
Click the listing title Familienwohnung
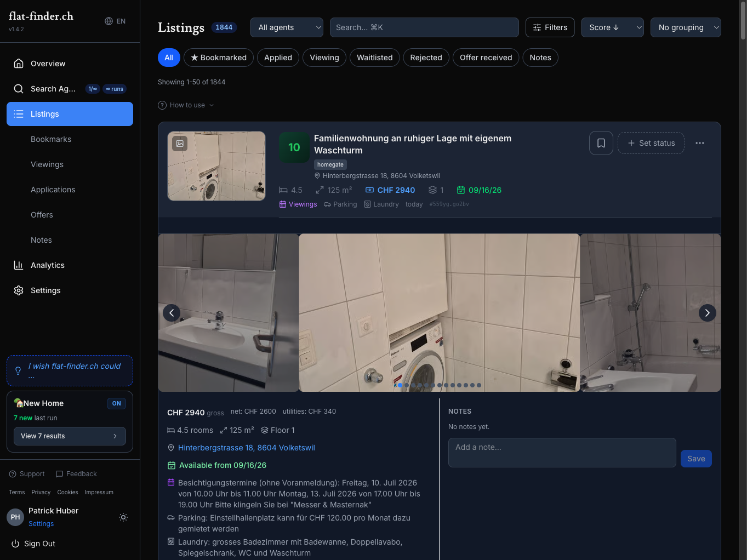413,144
